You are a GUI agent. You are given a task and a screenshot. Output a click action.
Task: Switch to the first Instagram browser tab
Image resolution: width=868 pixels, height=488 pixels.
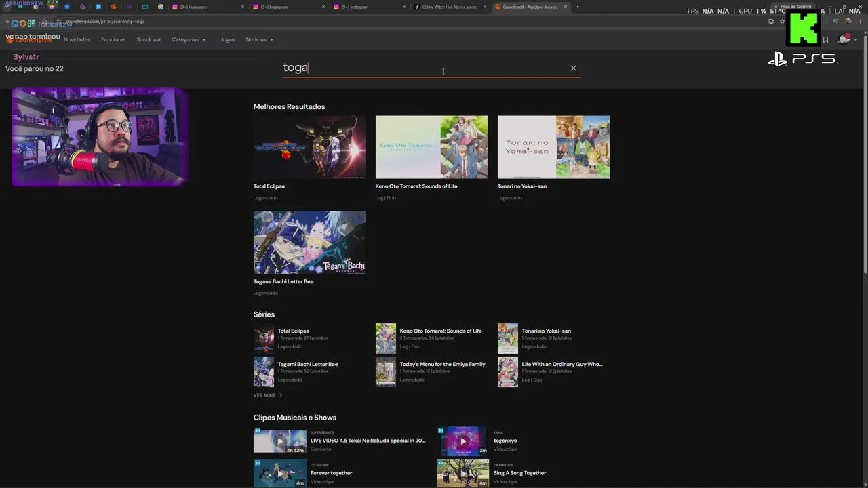(208, 7)
